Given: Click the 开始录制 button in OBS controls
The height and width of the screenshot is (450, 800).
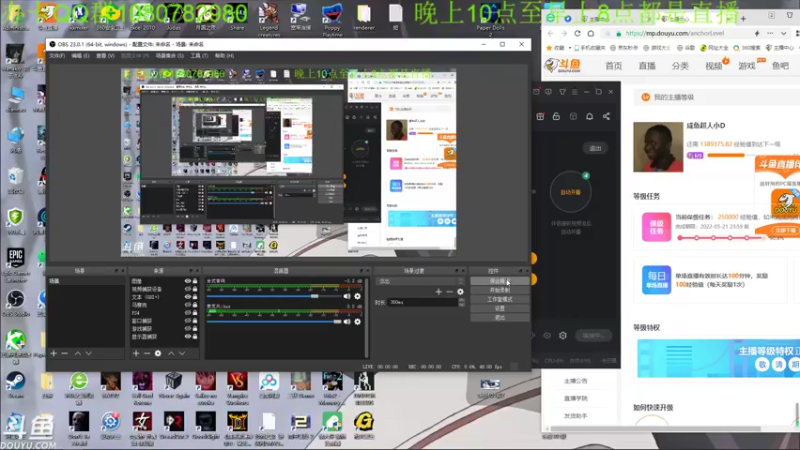Looking at the screenshot, I should pyautogui.click(x=499, y=290).
